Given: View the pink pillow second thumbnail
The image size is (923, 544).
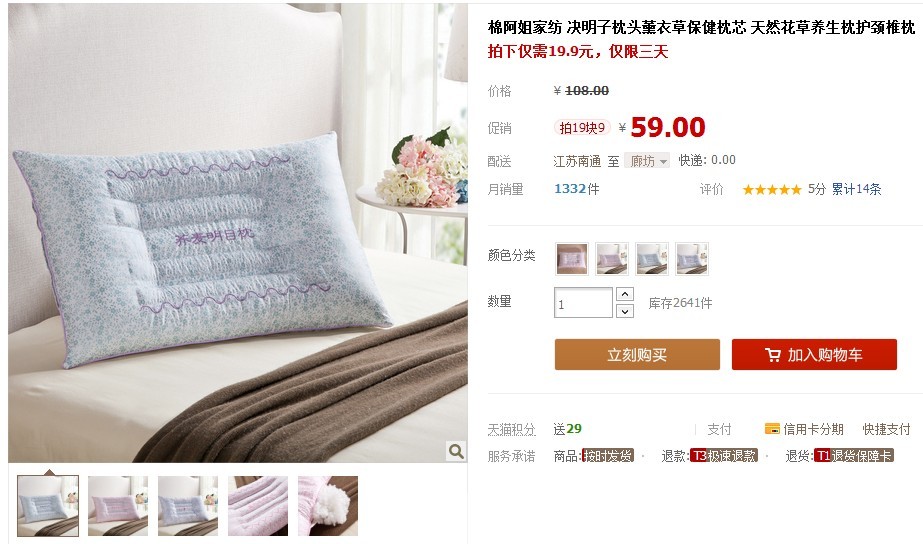Looking at the screenshot, I should coord(118,506).
